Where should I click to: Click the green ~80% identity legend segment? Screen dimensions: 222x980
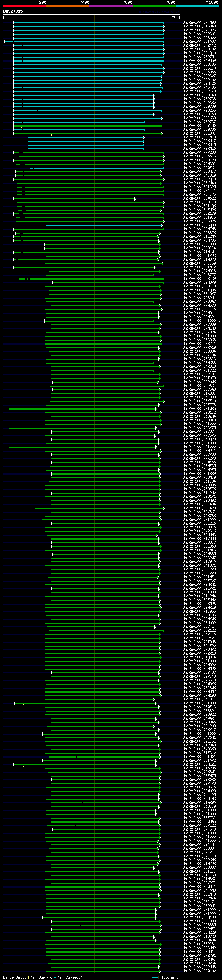click(154, 6)
